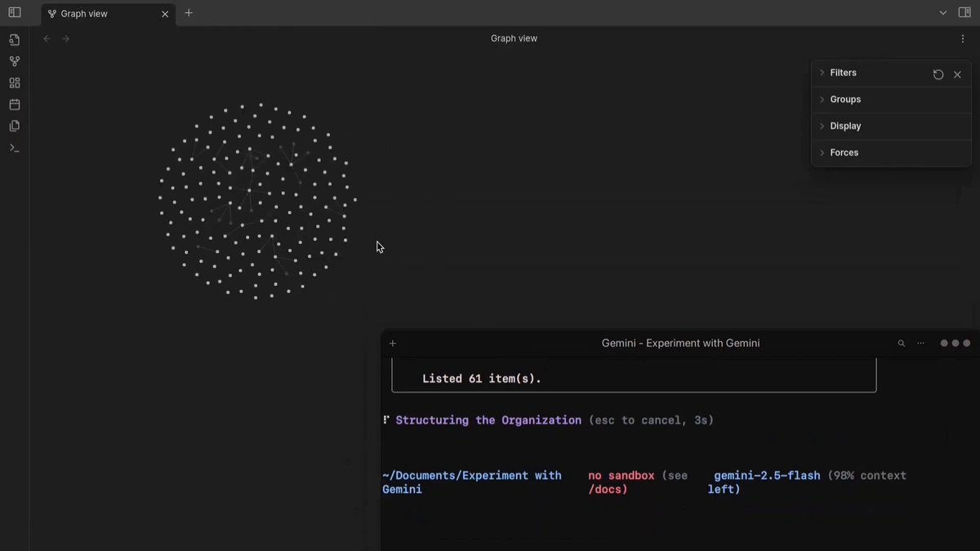This screenshot has height=551, width=980.
Task: Close the Graph view tab
Action: [165, 14]
